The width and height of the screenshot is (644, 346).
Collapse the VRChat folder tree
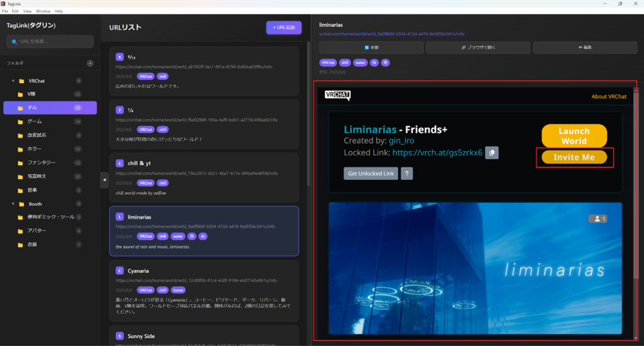tap(13, 81)
